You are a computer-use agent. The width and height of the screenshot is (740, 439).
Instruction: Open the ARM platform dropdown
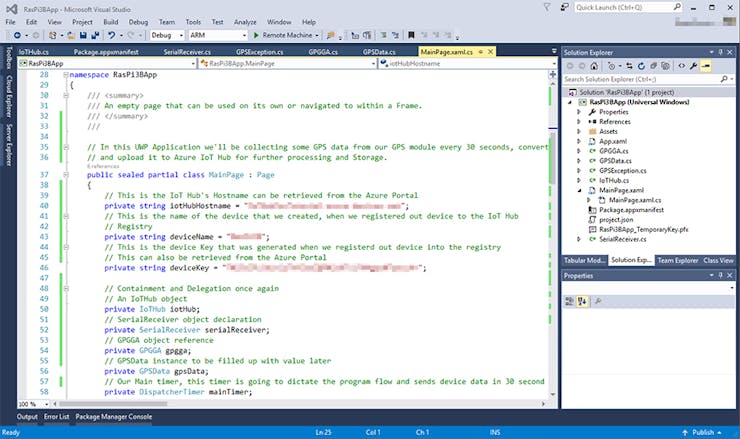(244, 35)
